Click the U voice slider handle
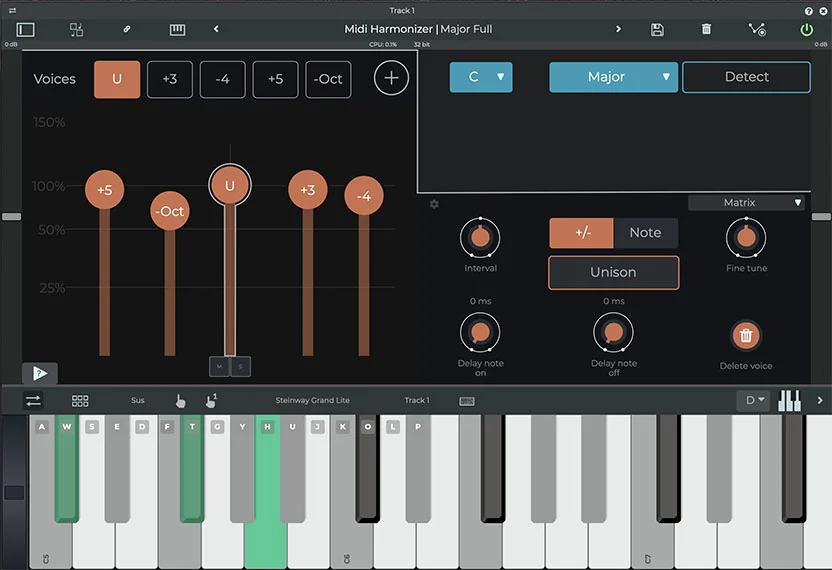The width and height of the screenshot is (832, 570). (230, 185)
